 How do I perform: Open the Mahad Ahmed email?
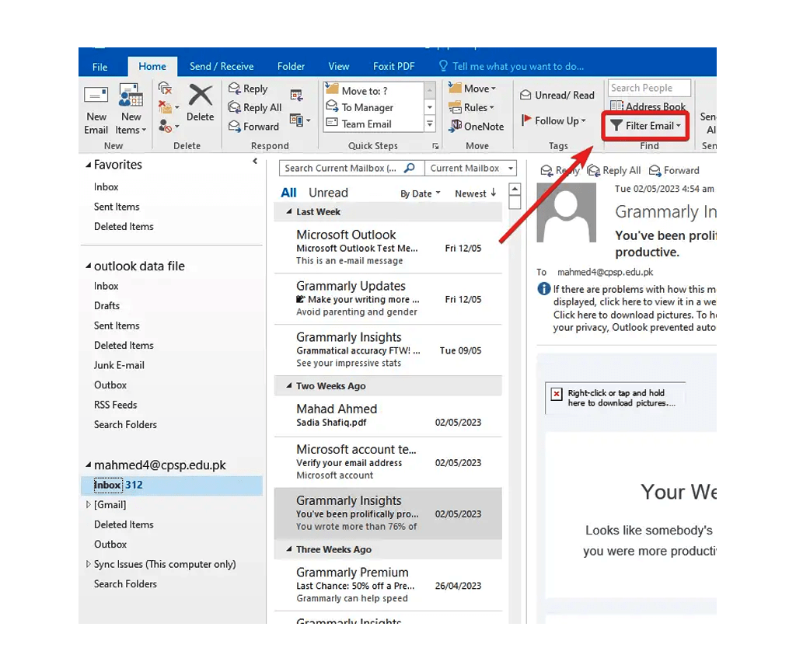(x=389, y=416)
